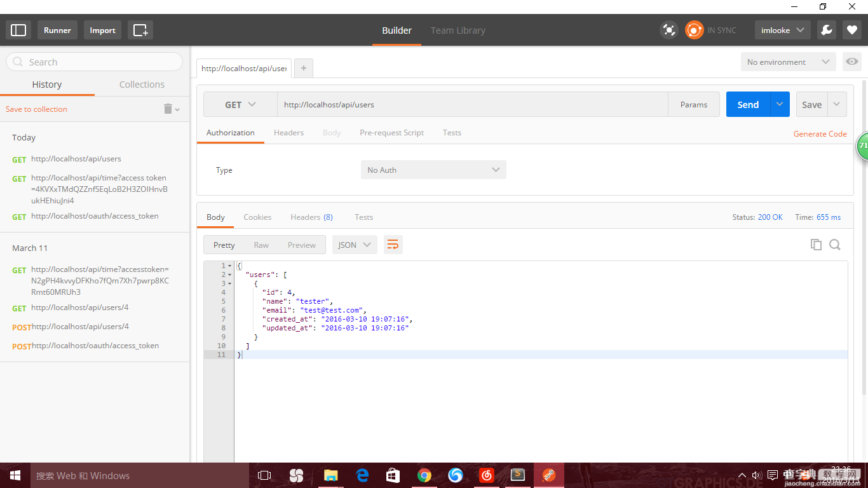Open the imlooke account dropdown
Screen dimensions: 868x488
[x=782, y=30]
